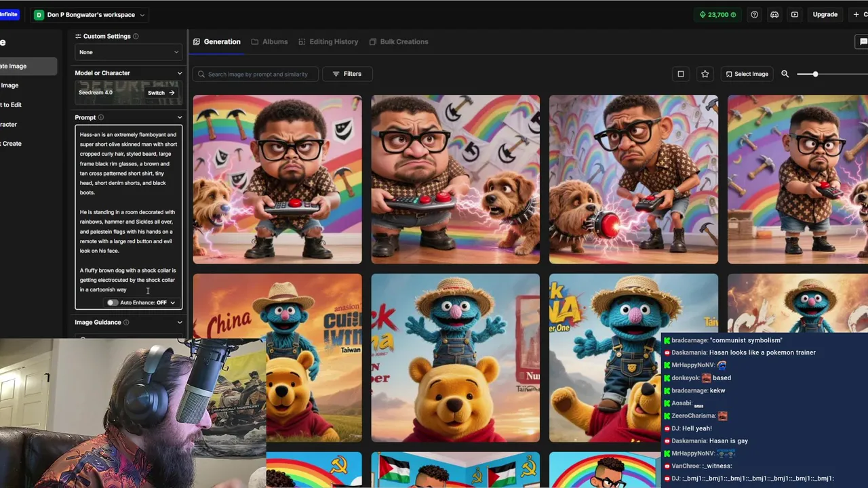Click chat message 'Hasan looks like a pokemon trainer'
This screenshot has height=488, width=868.
pyautogui.click(x=762, y=352)
